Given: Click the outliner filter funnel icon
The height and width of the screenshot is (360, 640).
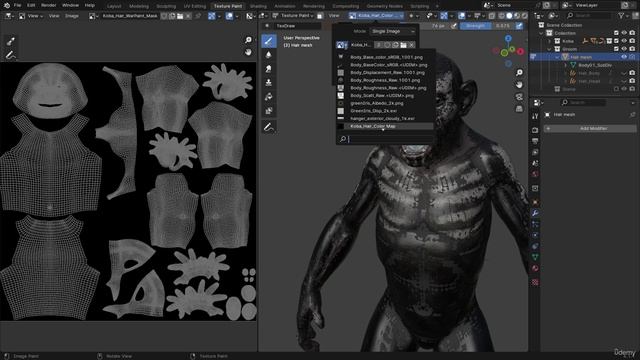Looking at the screenshot, I should pos(621,16).
